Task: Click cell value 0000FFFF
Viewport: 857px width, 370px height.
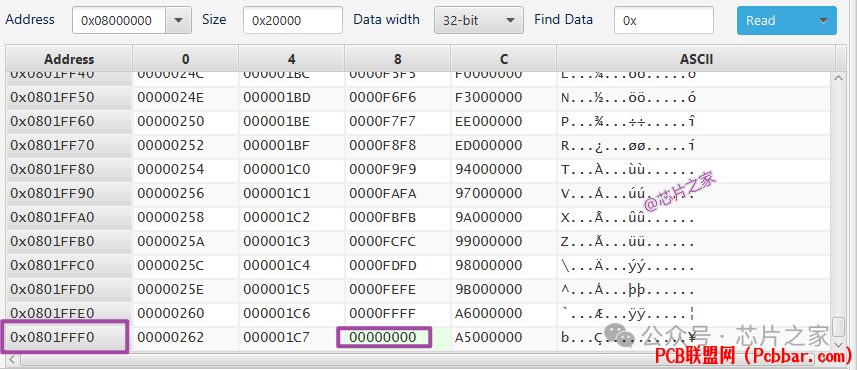Action: coord(383,314)
